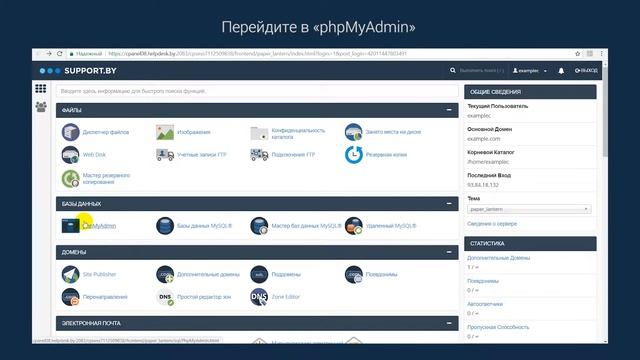Image resolution: width=640 pixels, height=360 pixels.
Task: Click the Zone Editor link text
Action: click(x=286, y=297)
